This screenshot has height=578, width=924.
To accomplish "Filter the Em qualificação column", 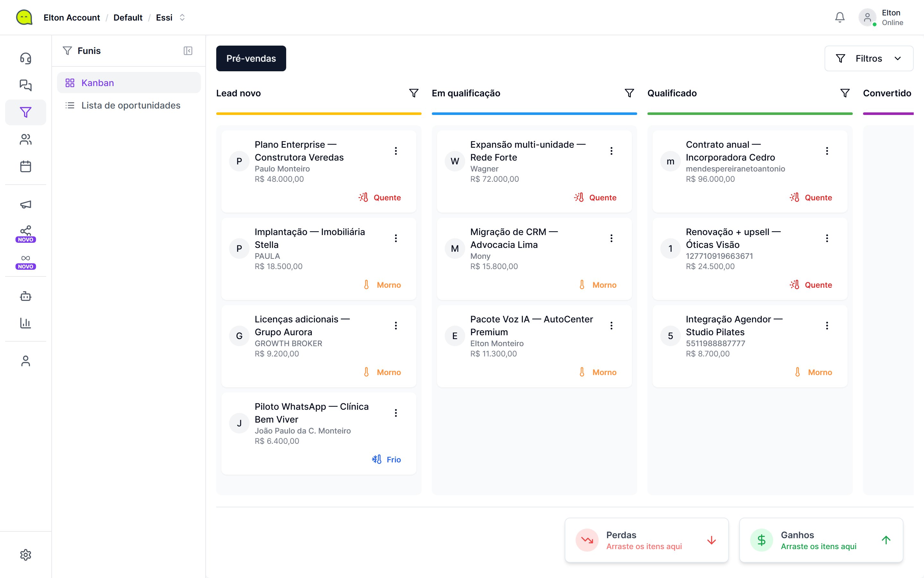I will (629, 93).
